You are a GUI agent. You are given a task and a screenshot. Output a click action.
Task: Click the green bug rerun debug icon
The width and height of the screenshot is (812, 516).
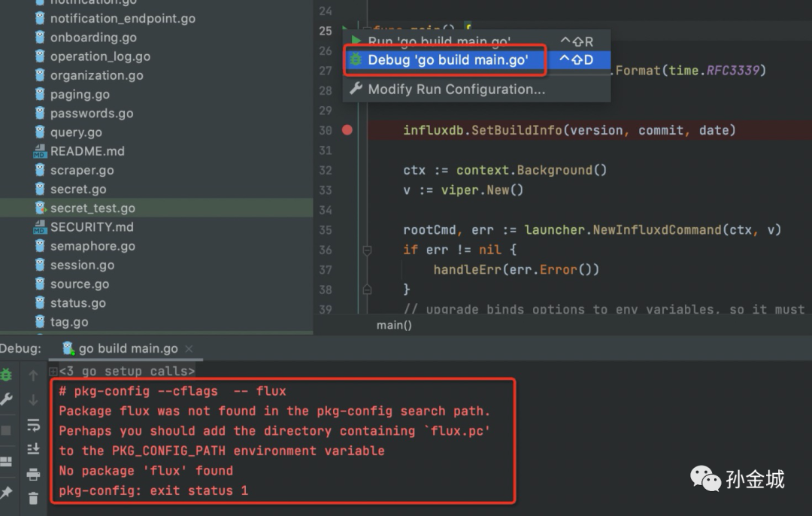pos(6,375)
